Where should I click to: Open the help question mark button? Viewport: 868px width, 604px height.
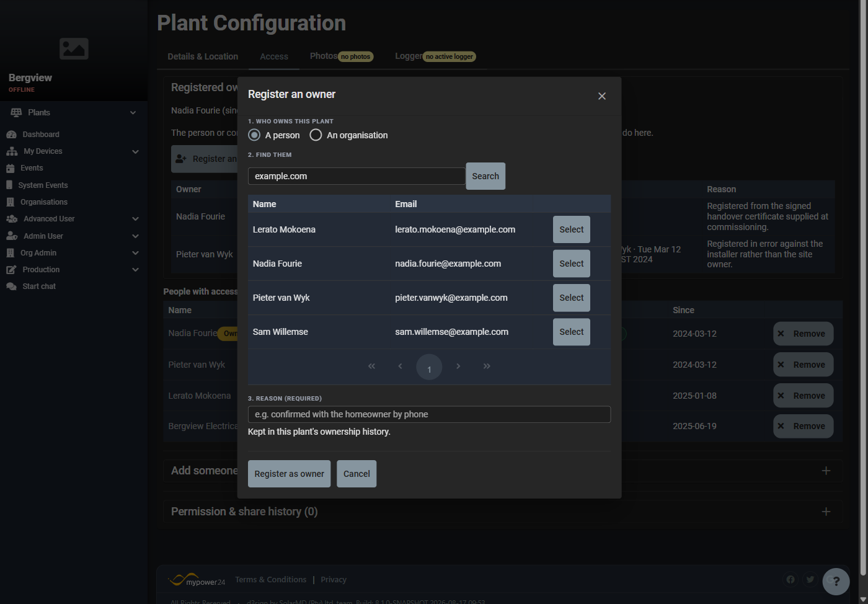pyautogui.click(x=836, y=582)
